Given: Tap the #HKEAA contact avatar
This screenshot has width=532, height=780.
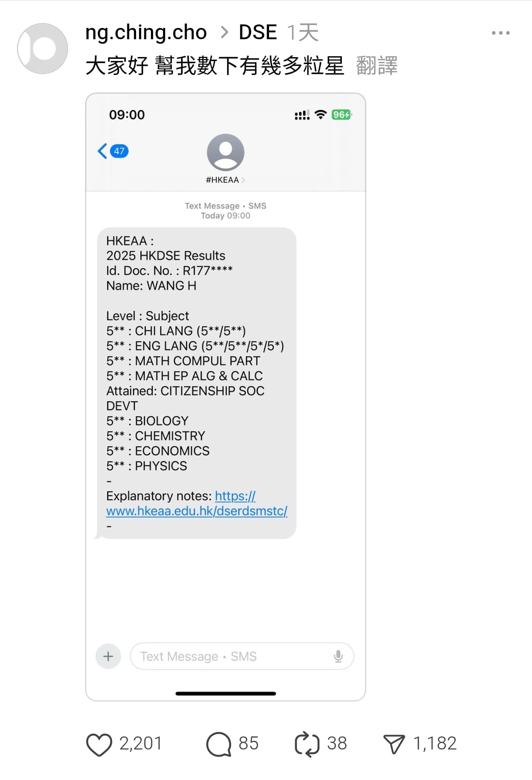Looking at the screenshot, I should coord(225,152).
